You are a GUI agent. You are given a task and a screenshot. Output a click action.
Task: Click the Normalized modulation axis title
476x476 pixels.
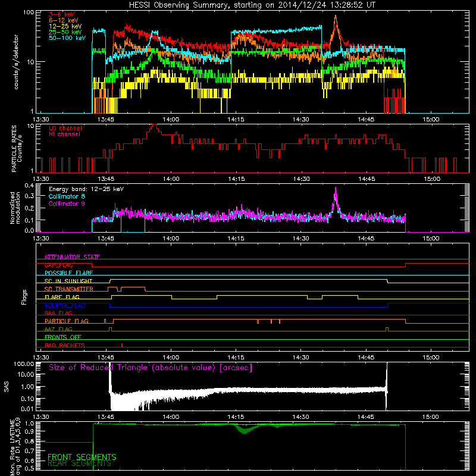pos(15,208)
